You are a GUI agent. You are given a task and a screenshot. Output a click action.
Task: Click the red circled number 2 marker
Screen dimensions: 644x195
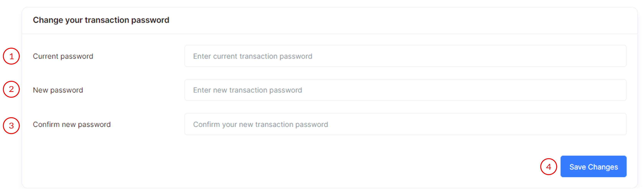[x=11, y=89]
